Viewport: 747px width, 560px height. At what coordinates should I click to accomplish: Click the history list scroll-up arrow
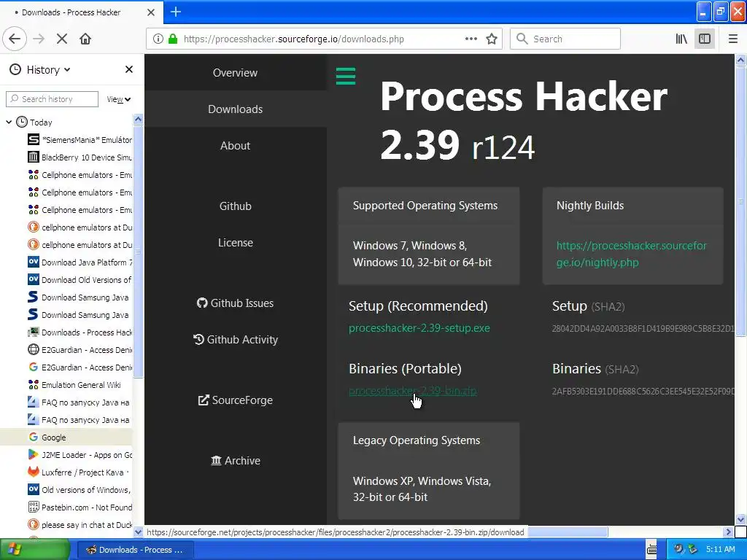pyautogui.click(x=138, y=119)
